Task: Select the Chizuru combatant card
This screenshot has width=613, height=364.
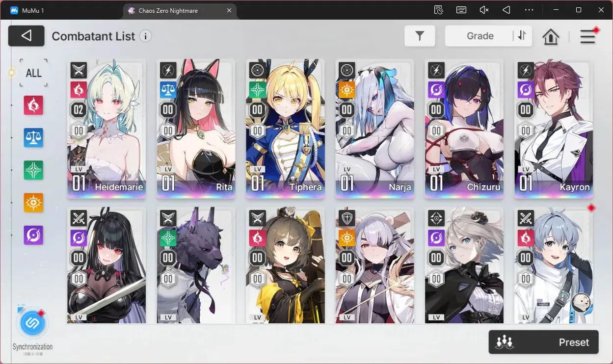Action: click(x=464, y=129)
